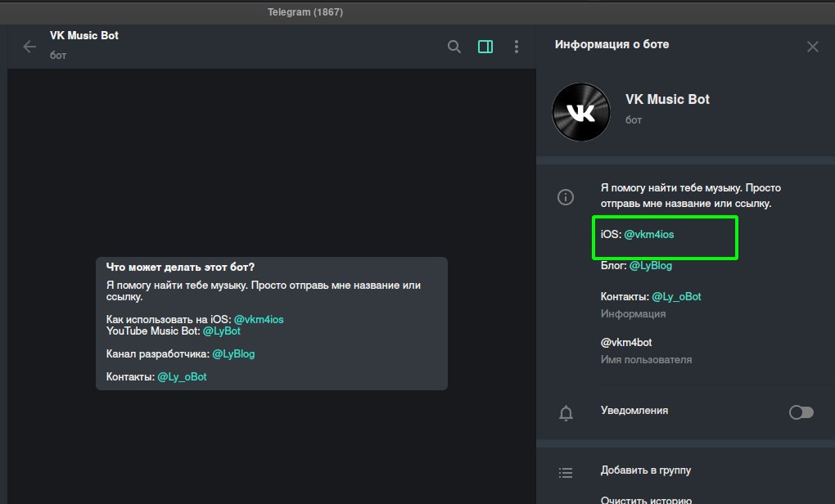835x504 pixels.
Task: Click the @vkm4bot username entry
Action: [626, 343]
